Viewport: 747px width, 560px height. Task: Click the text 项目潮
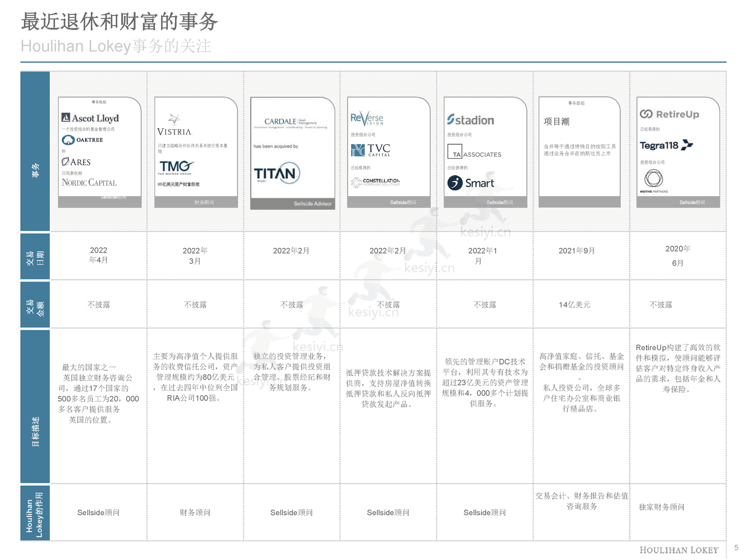[x=557, y=122]
